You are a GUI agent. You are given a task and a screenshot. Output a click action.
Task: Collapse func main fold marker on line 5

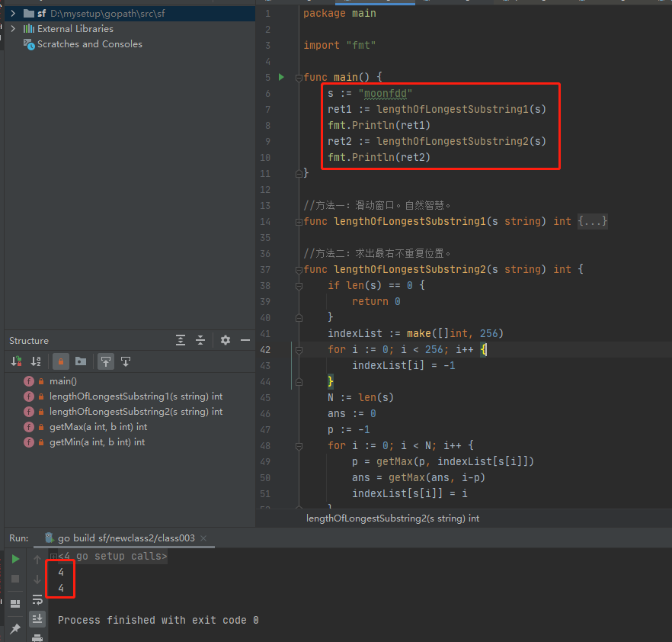point(299,78)
